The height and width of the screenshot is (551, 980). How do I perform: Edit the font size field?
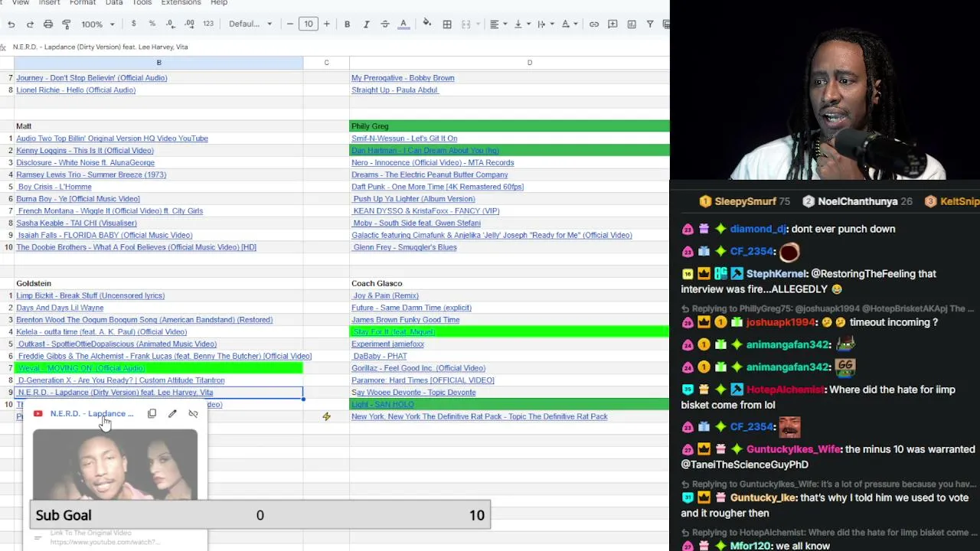click(x=309, y=24)
